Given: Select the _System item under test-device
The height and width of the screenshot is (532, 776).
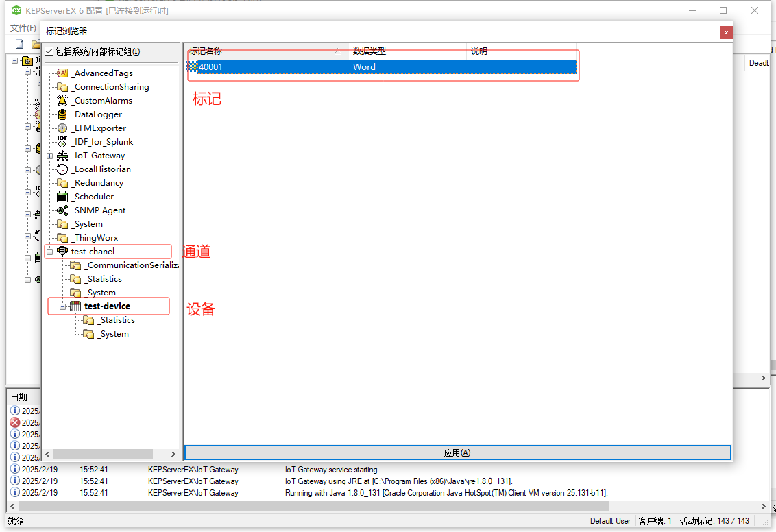Looking at the screenshot, I should [114, 334].
